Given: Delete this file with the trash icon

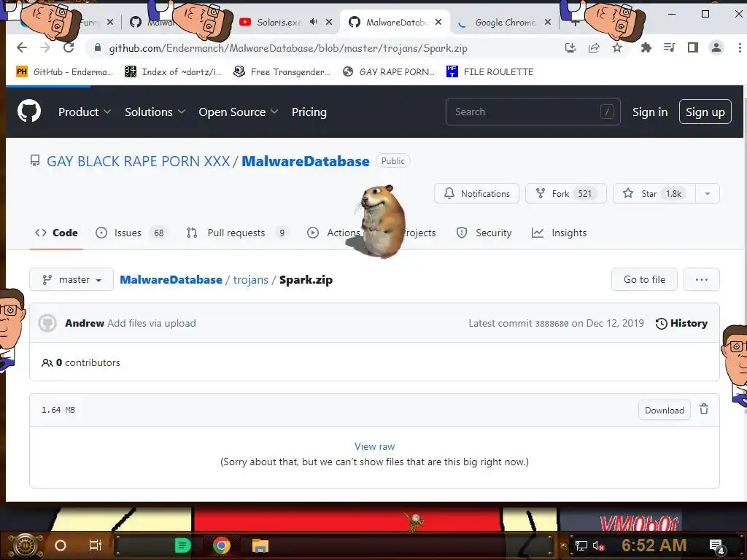Looking at the screenshot, I should point(704,409).
